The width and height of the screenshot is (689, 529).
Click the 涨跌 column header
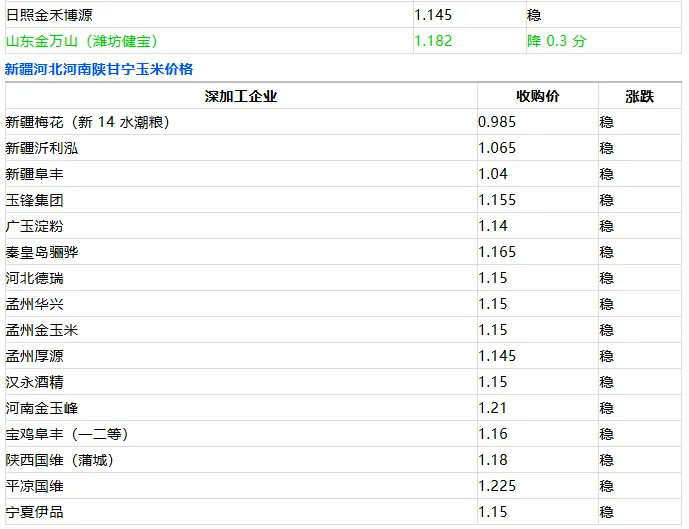640,96
